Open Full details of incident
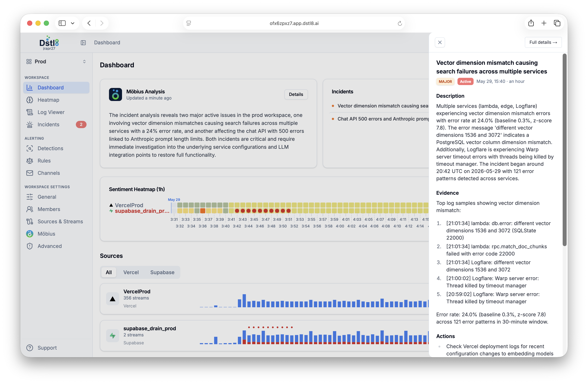This screenshot has height=384, width=588. [x=543, y=42]
